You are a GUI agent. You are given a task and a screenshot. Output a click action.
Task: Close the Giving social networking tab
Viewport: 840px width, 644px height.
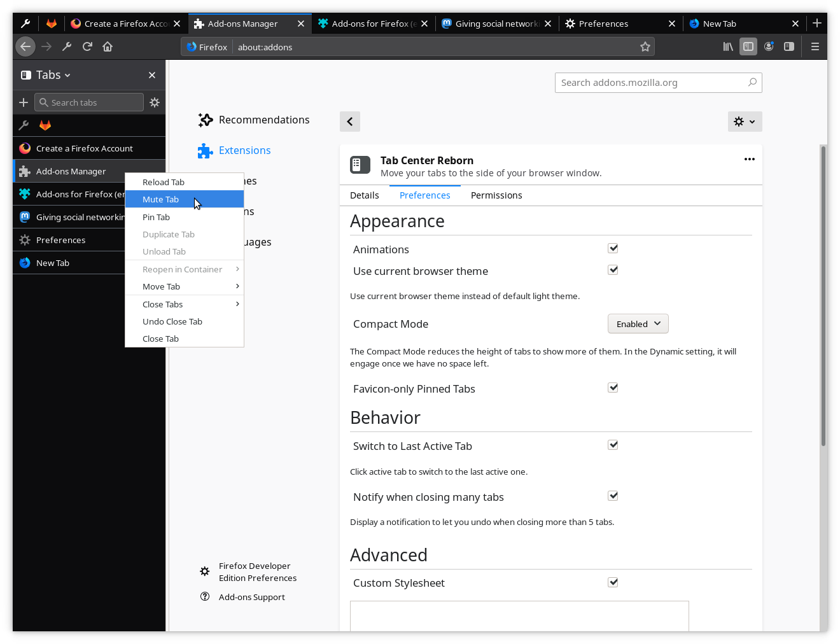point(548,24)
